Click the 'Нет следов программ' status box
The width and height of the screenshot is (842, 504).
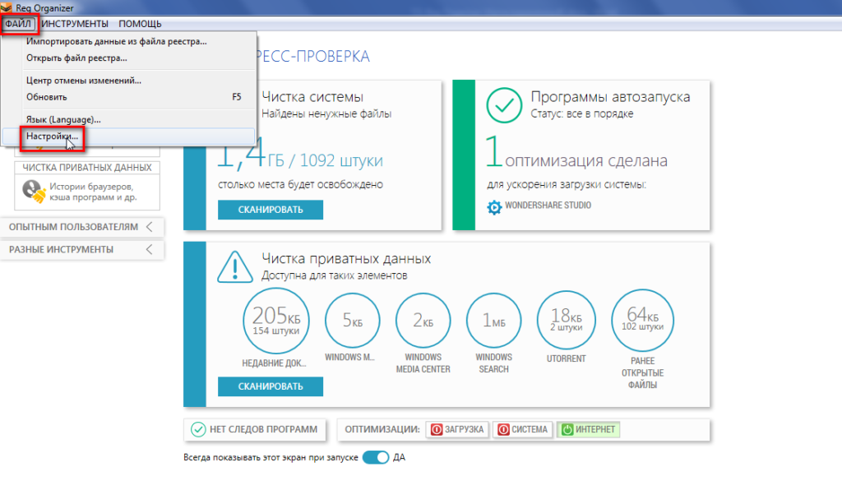click(x=255, y=429)
